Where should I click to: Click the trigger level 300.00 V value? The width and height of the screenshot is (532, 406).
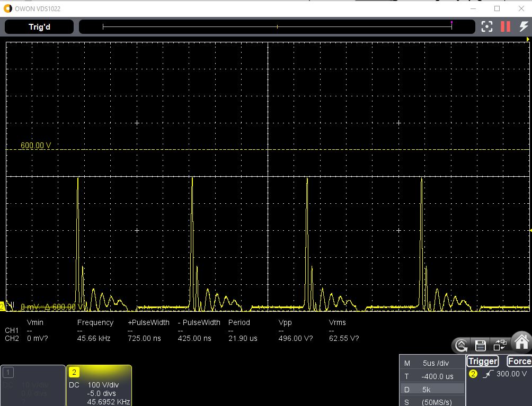coord(512,374)
